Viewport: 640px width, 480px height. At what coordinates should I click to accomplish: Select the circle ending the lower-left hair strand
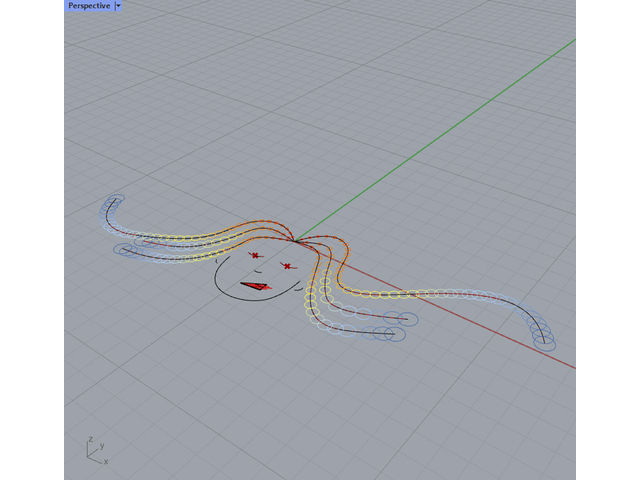click(123, 249)
